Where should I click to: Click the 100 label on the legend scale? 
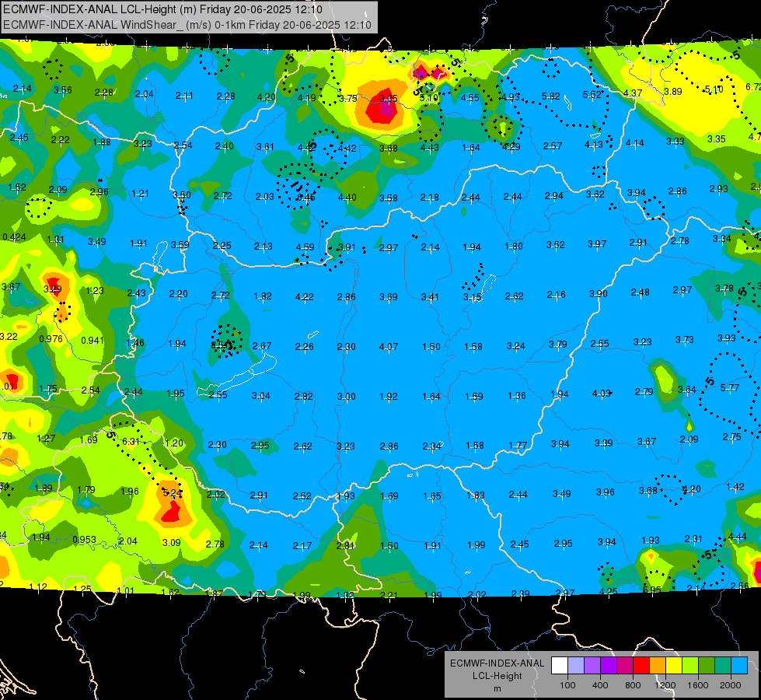tap(567, 685)
